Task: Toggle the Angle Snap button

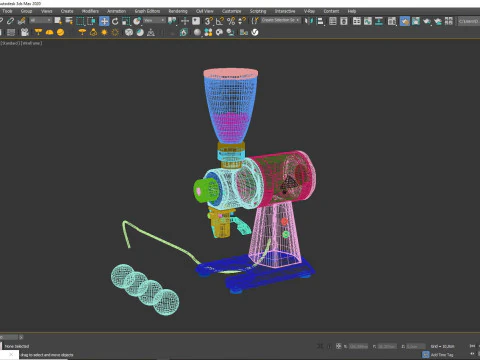Action: [220, 21]
